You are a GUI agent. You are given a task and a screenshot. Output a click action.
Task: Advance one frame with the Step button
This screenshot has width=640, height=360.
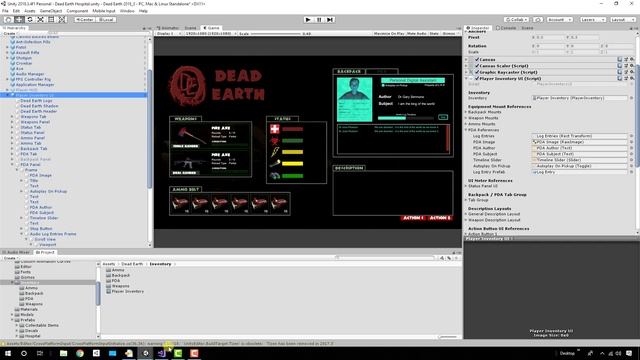(x=330, y=20)
